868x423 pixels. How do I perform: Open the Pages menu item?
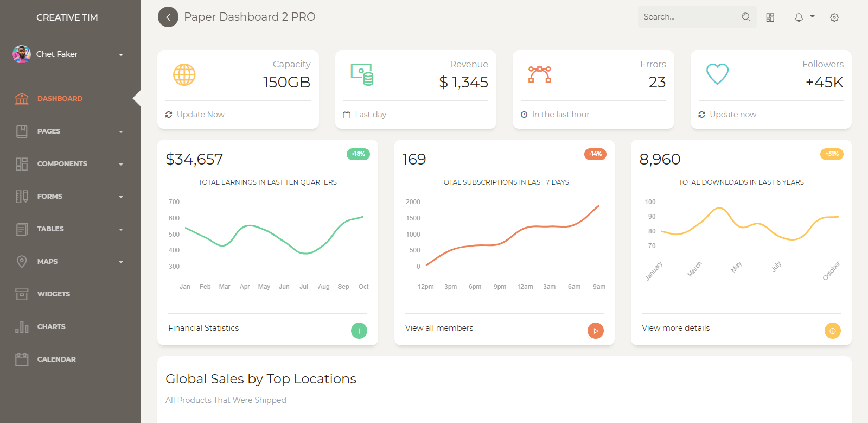(x=71, y=131)
